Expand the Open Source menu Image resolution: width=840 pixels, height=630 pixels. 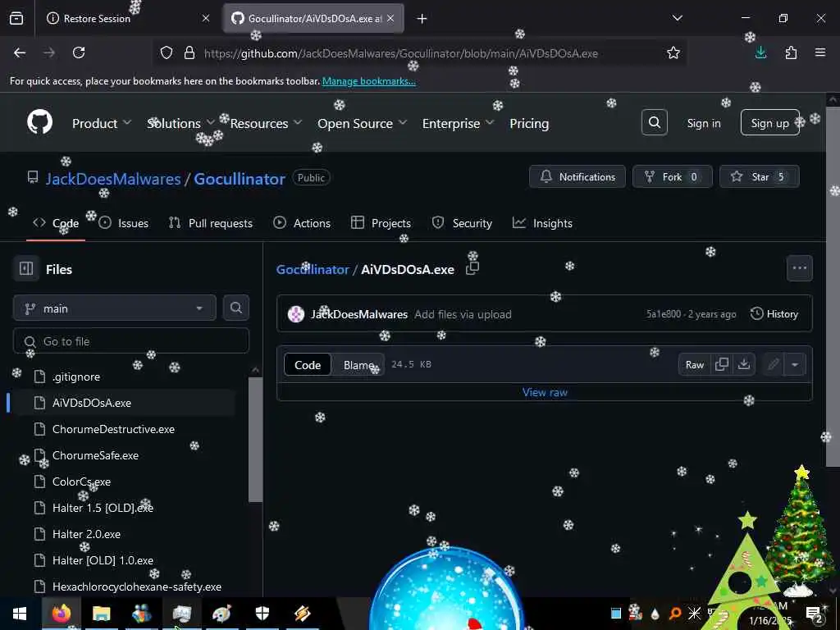coord(362,123)
